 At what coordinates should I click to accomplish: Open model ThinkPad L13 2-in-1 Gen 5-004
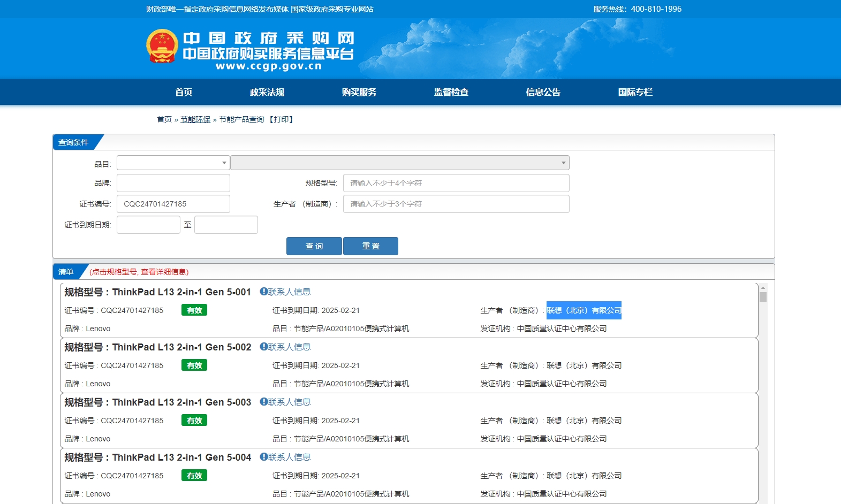click(x=181, y=457)
